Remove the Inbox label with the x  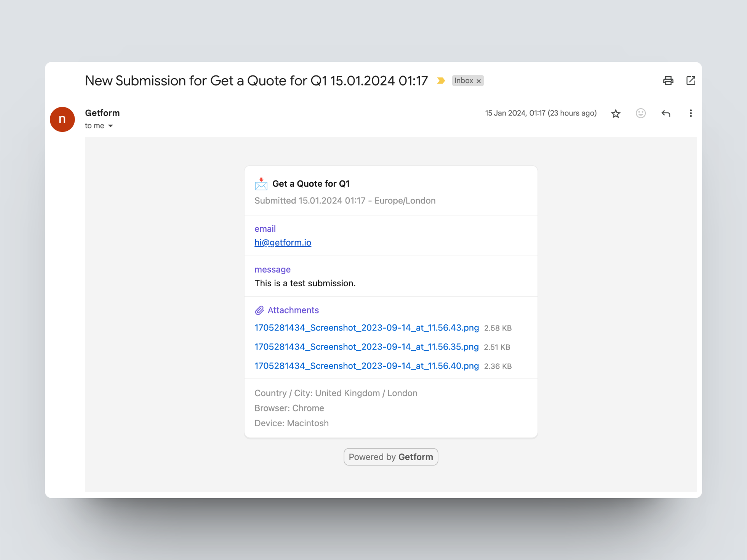tap(479, 81)
